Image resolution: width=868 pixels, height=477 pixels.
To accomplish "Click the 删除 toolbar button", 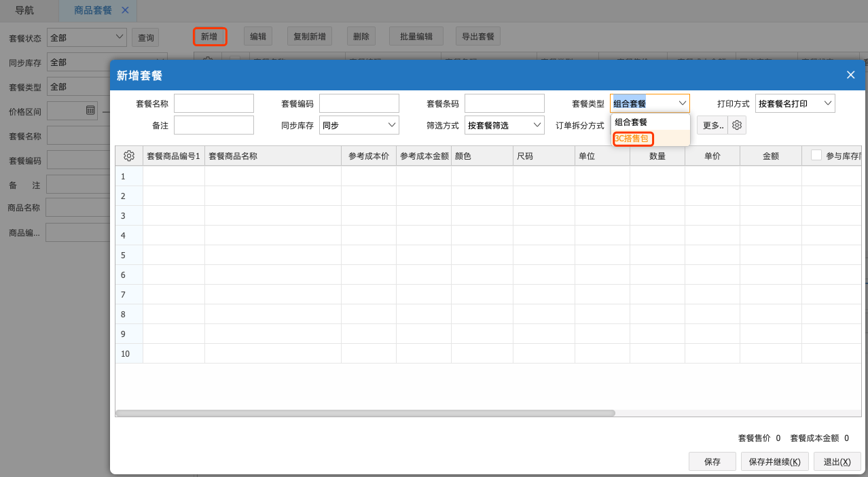I will [x=361, y=37].
